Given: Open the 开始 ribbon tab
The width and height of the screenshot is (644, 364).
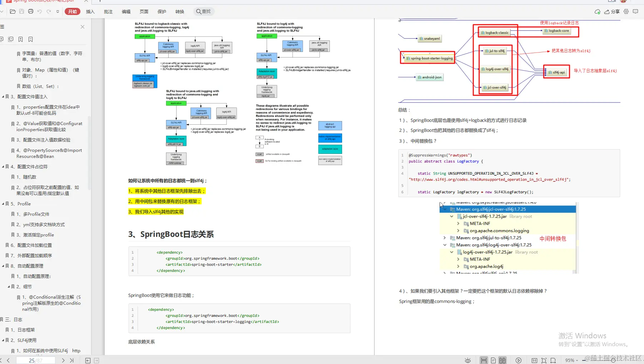Looking at the screenshot, I should [73, 11].
